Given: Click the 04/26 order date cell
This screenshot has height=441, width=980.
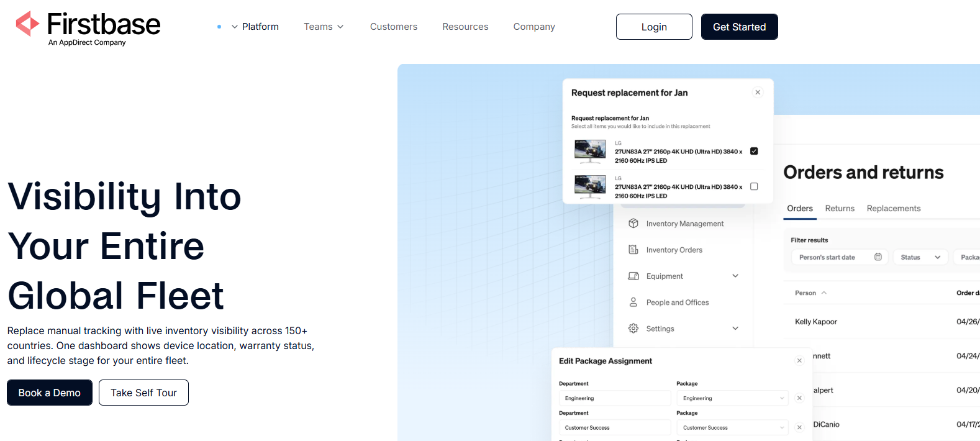Looking at the screenshot, I should tap(968, 322).
